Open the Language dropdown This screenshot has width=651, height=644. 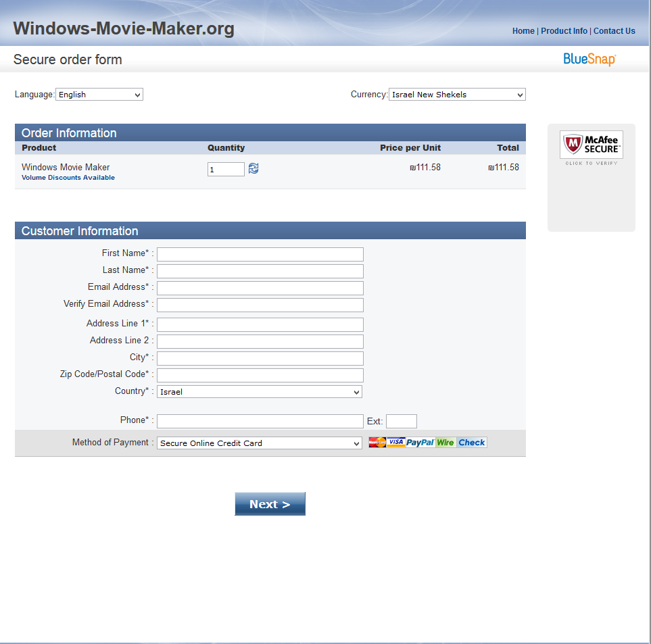(99, 95)
